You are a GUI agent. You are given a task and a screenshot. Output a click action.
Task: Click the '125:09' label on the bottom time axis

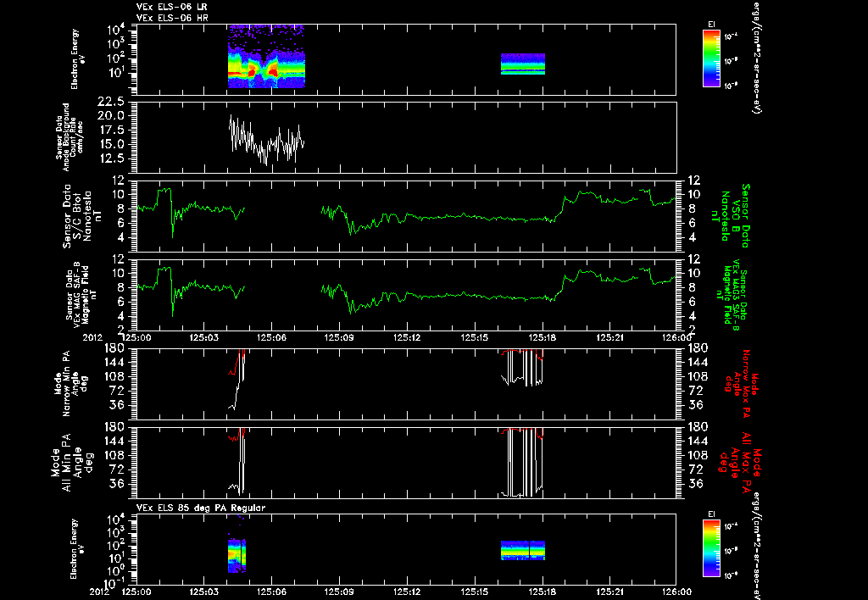(x=339, y=592)
